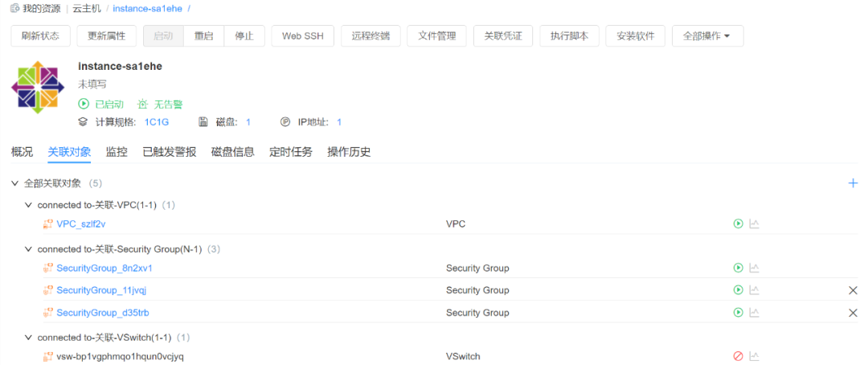Click the disk count value 1

coord(248,122)
